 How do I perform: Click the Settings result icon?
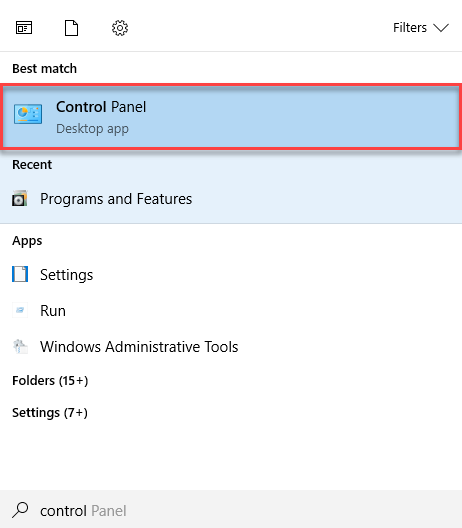pos(20,274)
